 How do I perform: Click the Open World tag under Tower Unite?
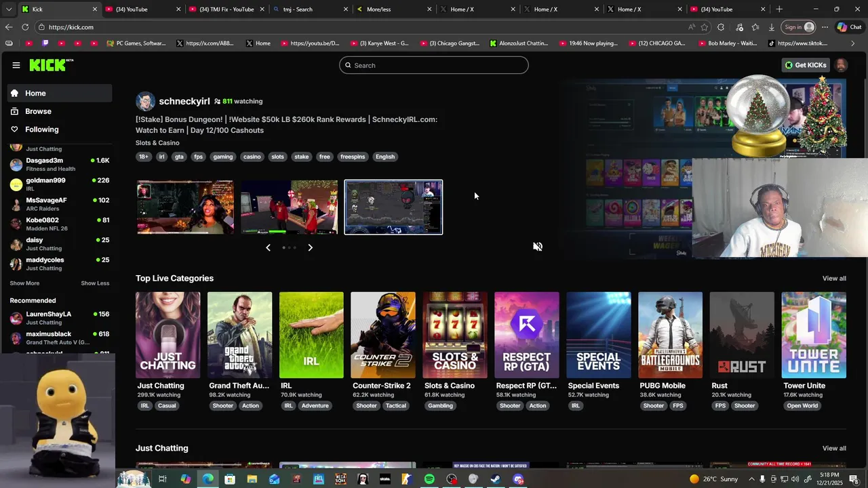[x=802, y=406]
